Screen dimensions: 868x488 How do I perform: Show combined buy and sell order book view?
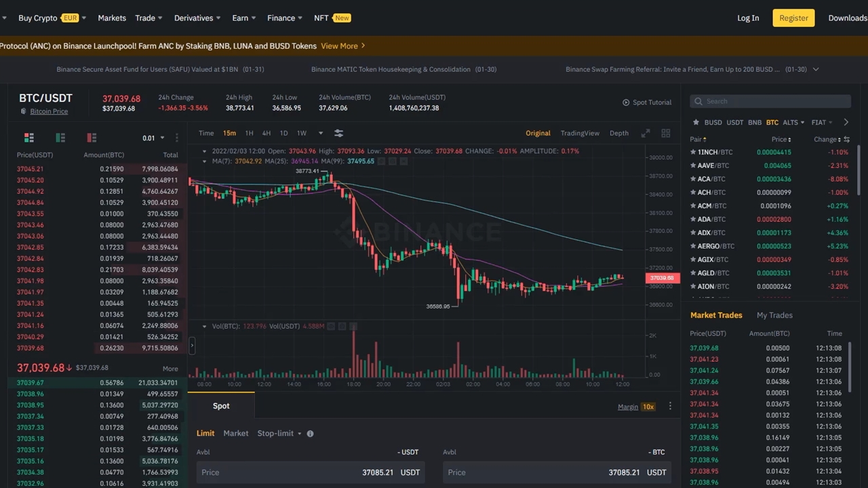[28, 138]
